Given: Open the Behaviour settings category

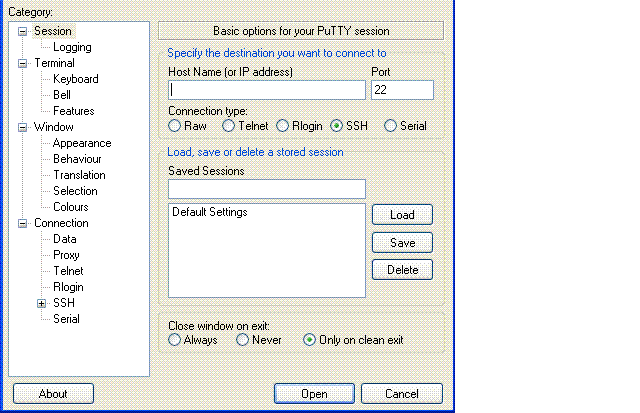Looking at the screenshot, I should coord(77,159).
